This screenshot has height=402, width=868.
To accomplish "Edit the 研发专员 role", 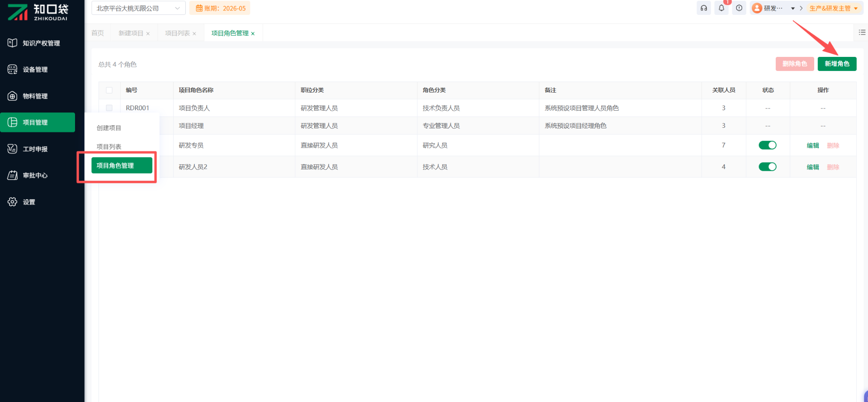I will point(813,145).
